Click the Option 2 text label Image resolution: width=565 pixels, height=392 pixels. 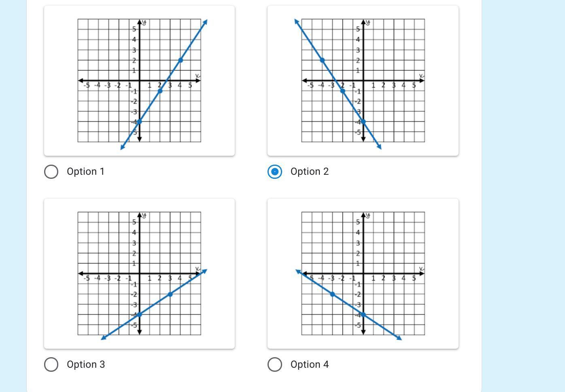[310, 172]
